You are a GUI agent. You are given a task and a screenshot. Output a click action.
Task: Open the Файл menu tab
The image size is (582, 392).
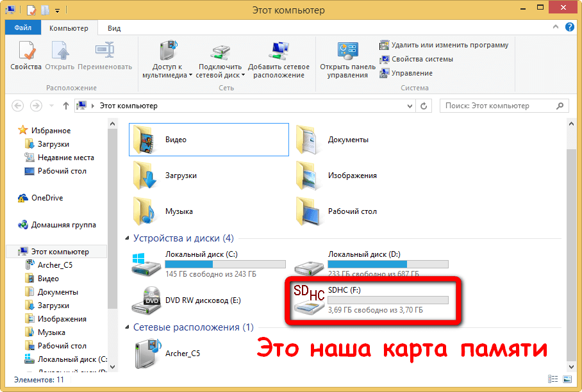pyautogui.click(x=23, y=28)
